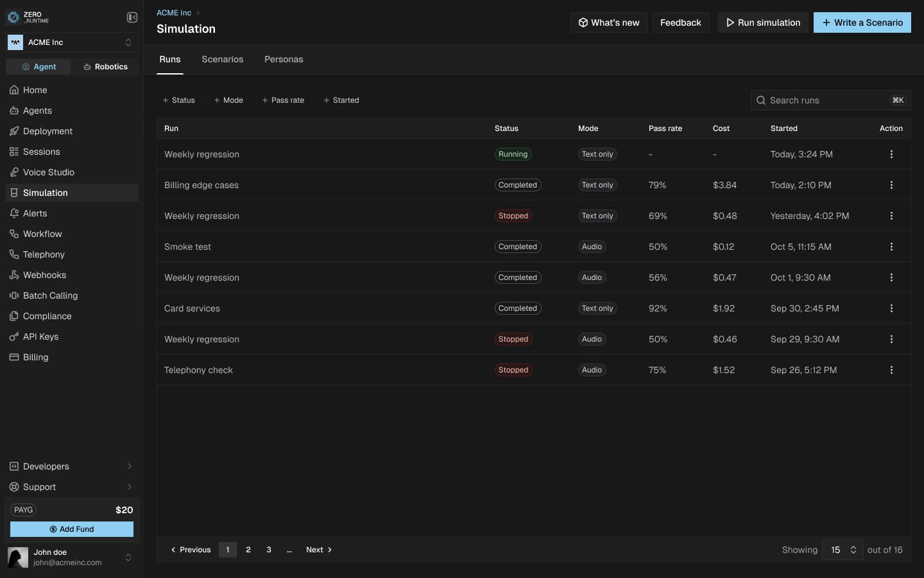This screenshot has width=924, height=578.
Task: Switch to Robotics mode toggle
Action: coord(105,67)
